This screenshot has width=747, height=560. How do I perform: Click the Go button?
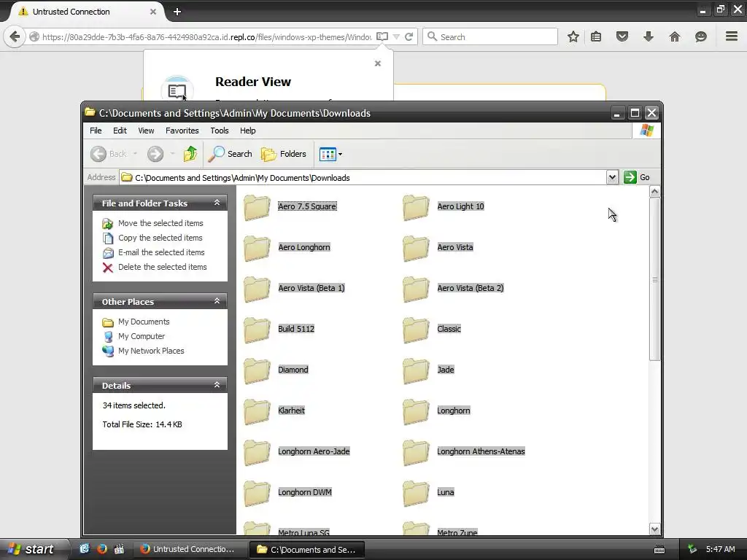(636, 177)
